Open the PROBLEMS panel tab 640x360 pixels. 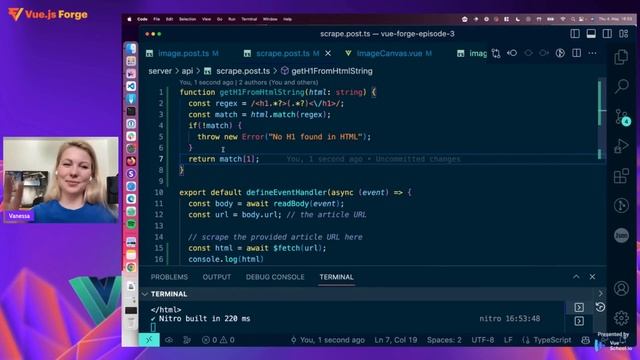169,277
